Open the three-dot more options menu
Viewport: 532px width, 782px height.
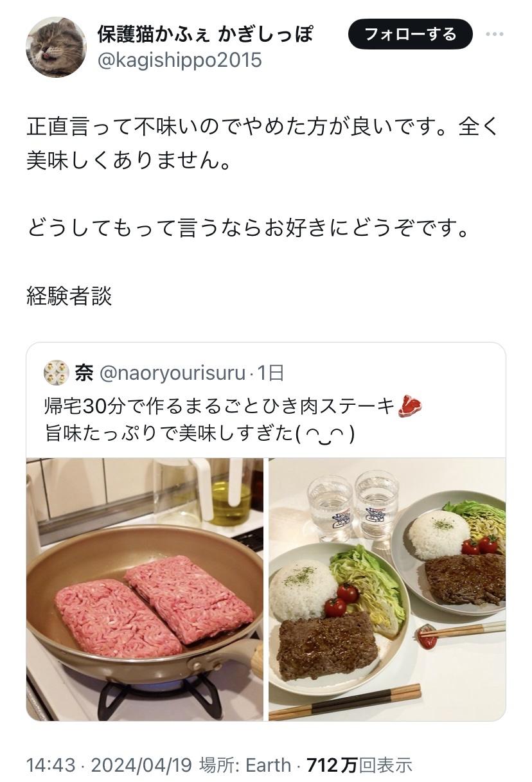pos(494,34)
